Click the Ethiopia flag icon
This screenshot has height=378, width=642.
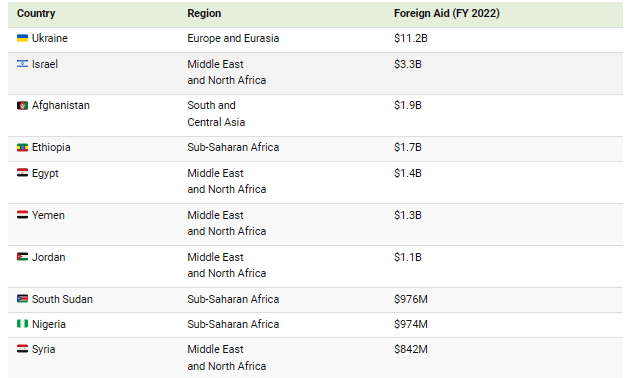coord(22,147)
